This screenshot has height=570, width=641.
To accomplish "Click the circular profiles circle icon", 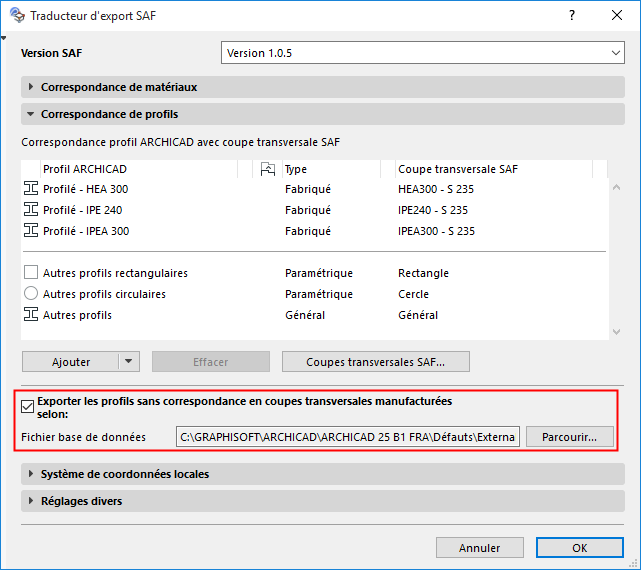I will (x=31, y=293).
